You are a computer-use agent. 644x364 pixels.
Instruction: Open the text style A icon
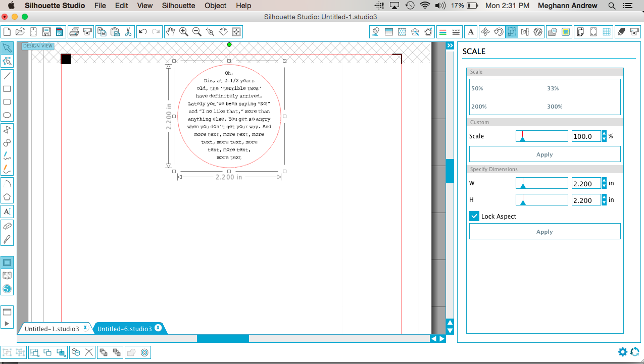(x=471, y=32)
